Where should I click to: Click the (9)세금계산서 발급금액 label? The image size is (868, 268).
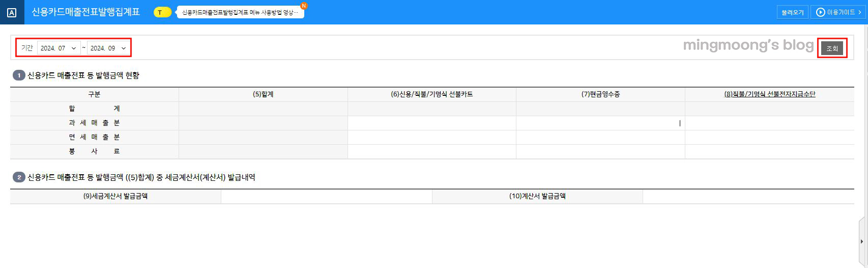[x=115, y=196]
